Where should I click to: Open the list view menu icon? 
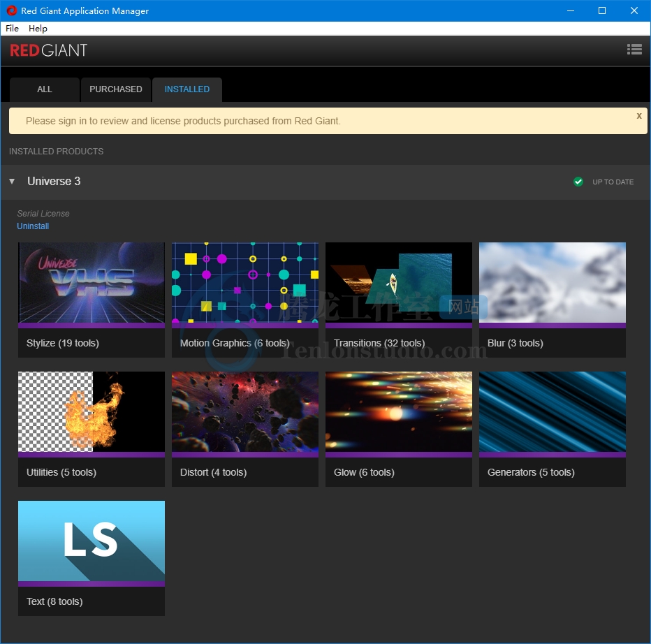coord(634,50)
